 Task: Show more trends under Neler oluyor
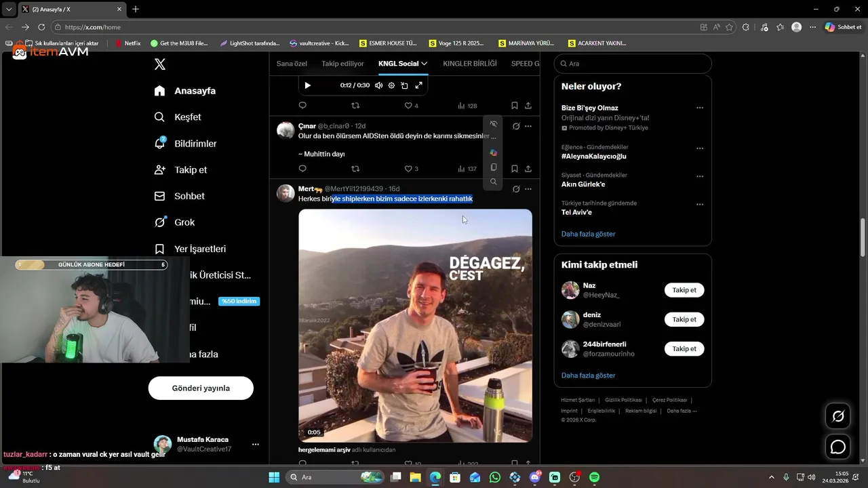coord(588,234)
